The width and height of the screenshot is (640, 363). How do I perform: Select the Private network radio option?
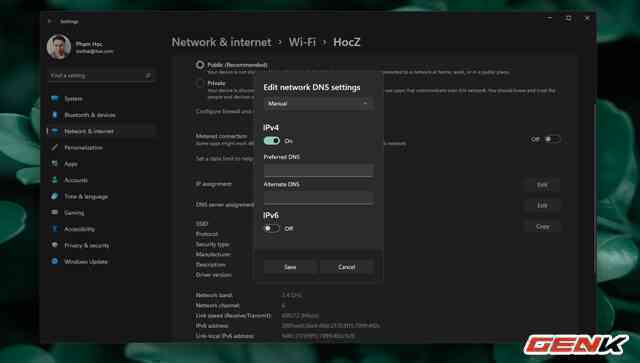coord(200,83)
